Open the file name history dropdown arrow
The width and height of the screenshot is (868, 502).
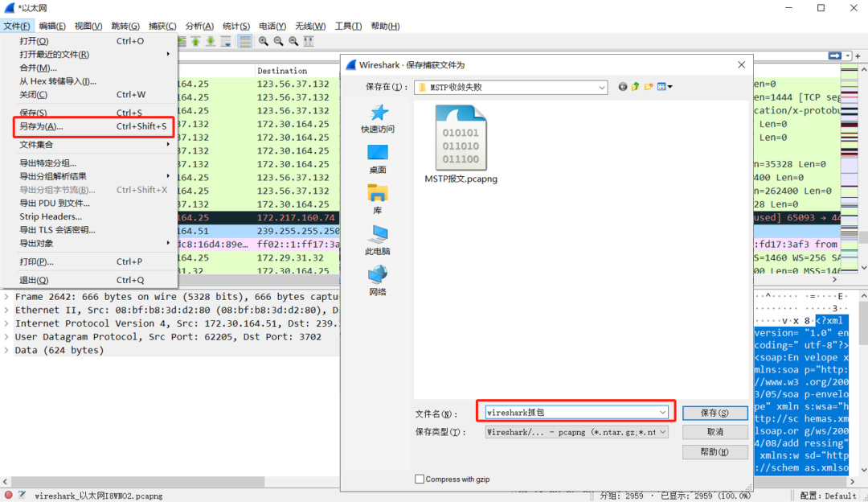pyautogui.click(x=662, y=412)
